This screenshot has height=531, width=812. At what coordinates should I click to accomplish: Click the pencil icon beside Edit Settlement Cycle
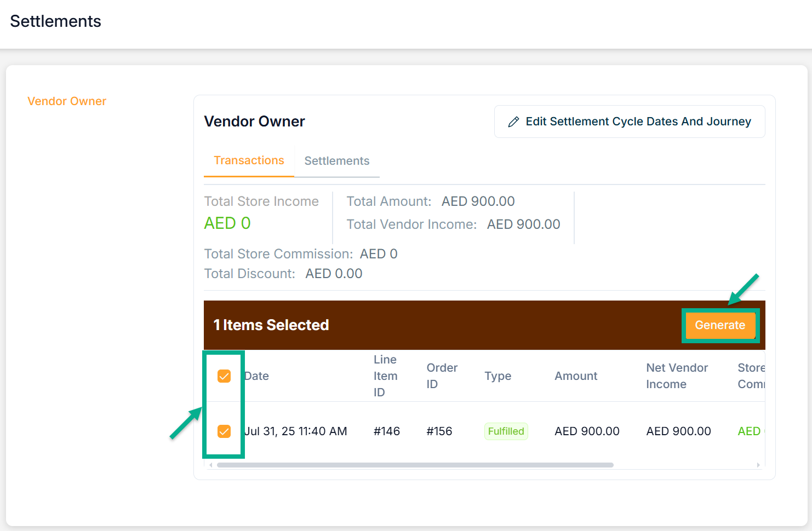coord(513,122)
